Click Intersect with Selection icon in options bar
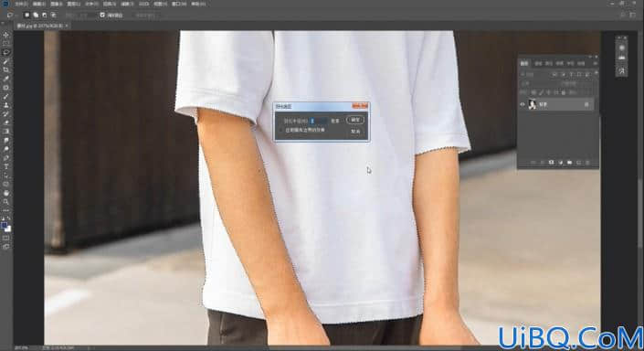This screenshot has height=351, width=644. (53, 16)
